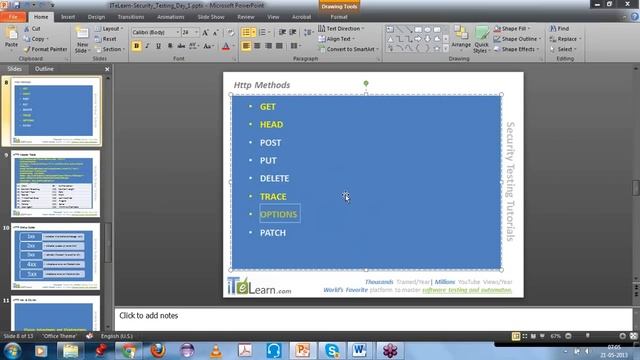
Task: Open the Line Spacing dropdown
Action: tap(309, 32)
